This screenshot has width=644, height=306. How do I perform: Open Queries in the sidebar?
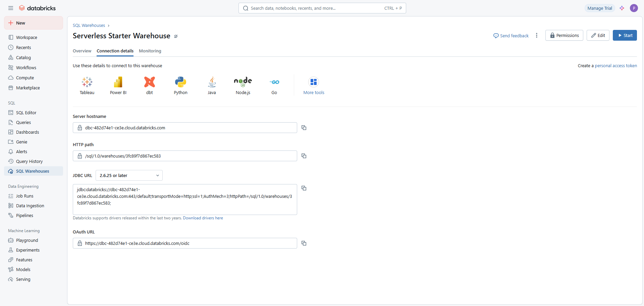[x=34, y=122]
